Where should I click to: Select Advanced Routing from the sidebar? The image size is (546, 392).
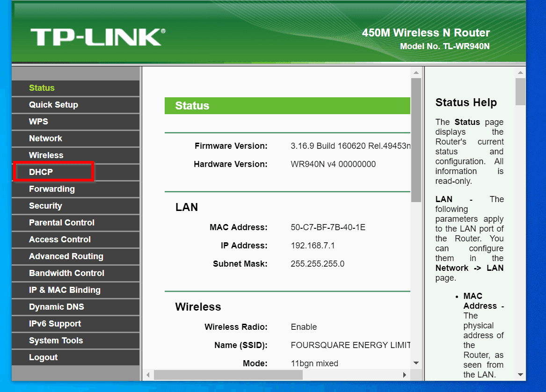pyautogui.click(x=66, y=256)
